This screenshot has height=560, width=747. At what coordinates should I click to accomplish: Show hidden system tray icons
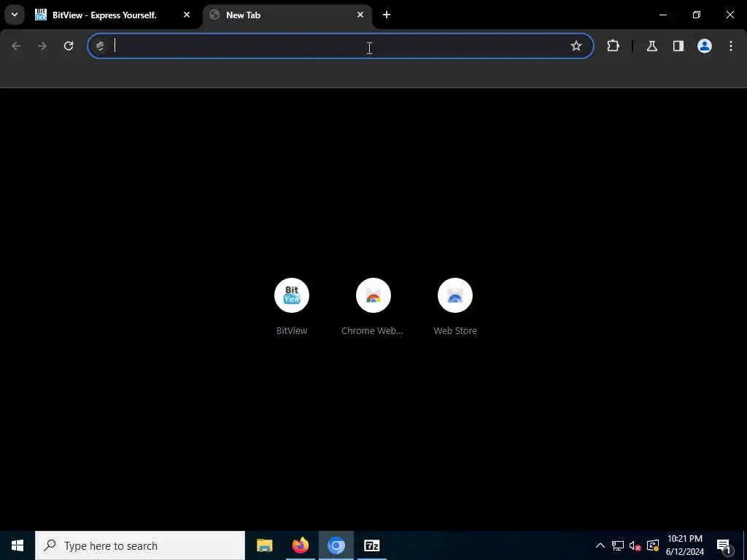(600, 545)
